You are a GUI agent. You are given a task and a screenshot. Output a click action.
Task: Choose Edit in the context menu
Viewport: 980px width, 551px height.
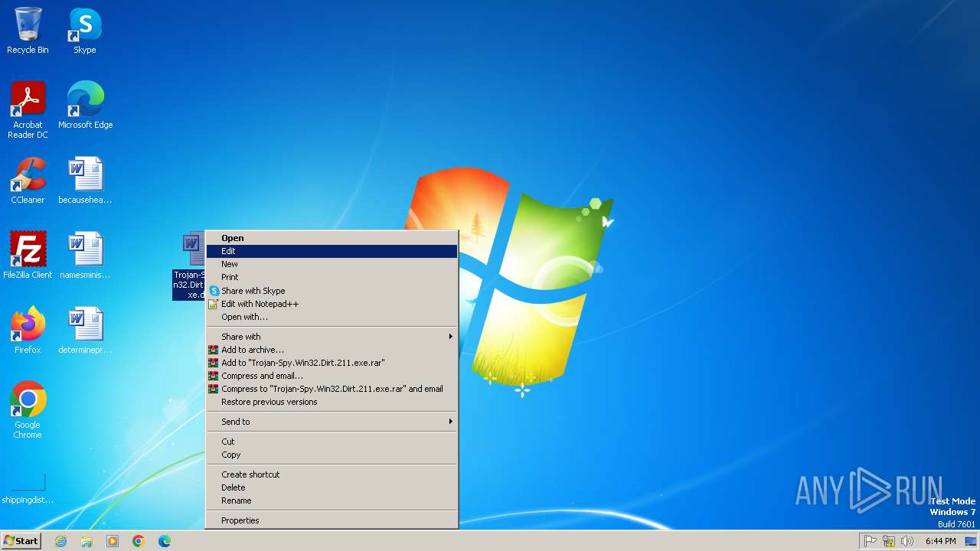(332, 251)
